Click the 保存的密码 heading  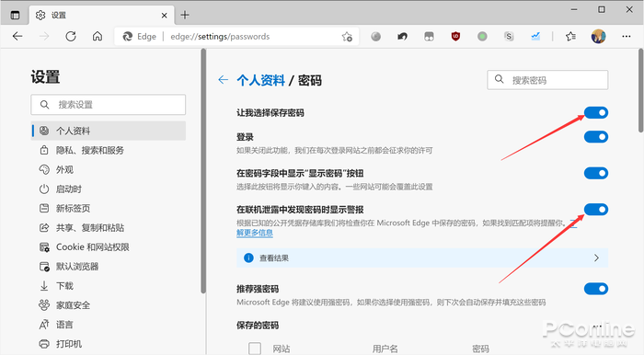coord(258,325)
